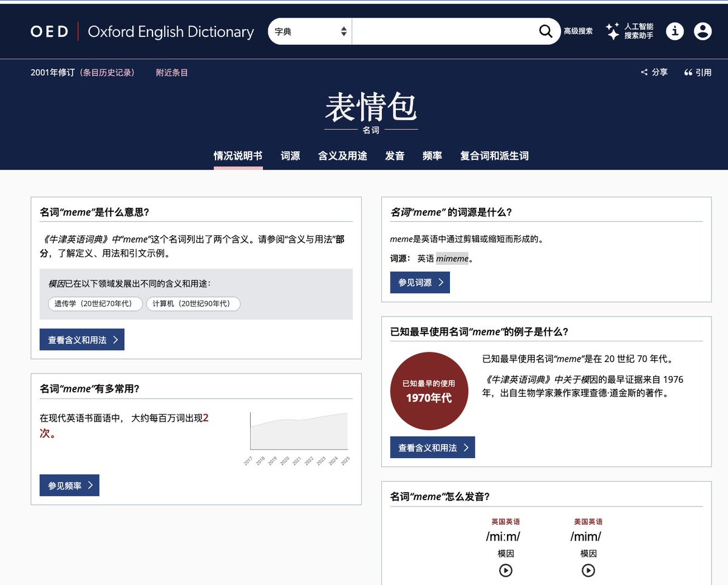Switch to the 情况说明书 tab
This screenshot has width=728, height=585.
tap(238, 156)
